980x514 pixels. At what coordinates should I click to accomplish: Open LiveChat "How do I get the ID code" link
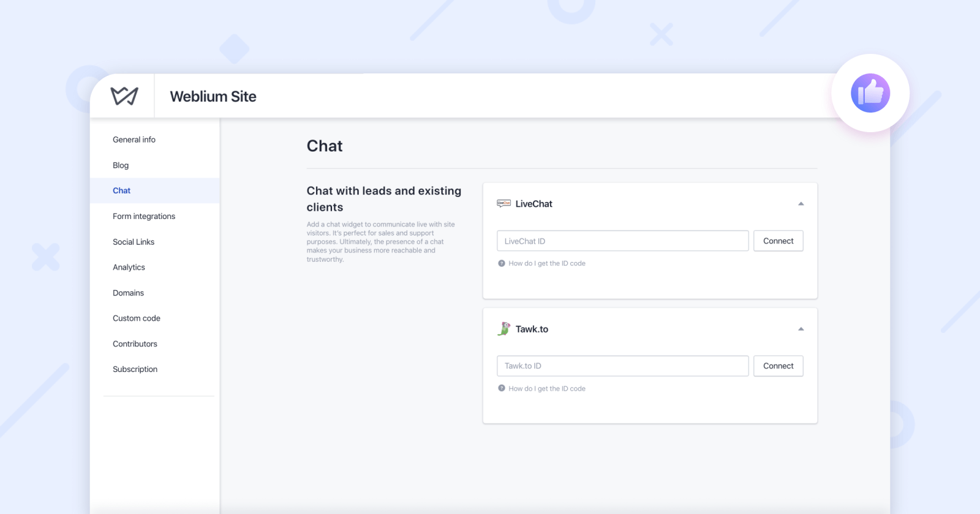click(x=547, y=263)
